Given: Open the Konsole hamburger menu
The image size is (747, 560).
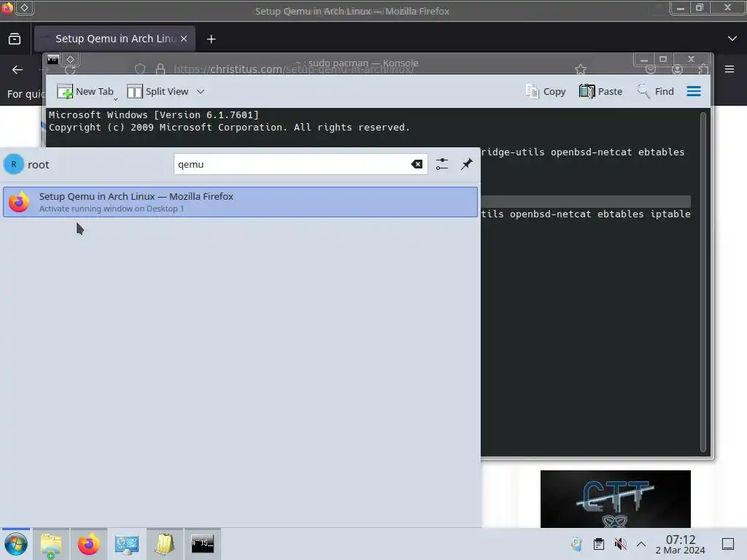Looking at the screenshot, I should (694, 91).
